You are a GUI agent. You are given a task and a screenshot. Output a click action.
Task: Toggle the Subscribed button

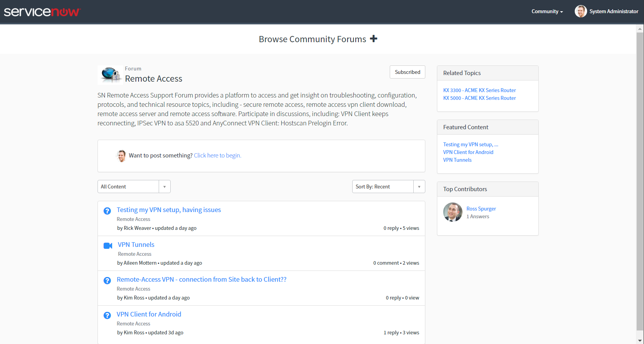(408, 72)
